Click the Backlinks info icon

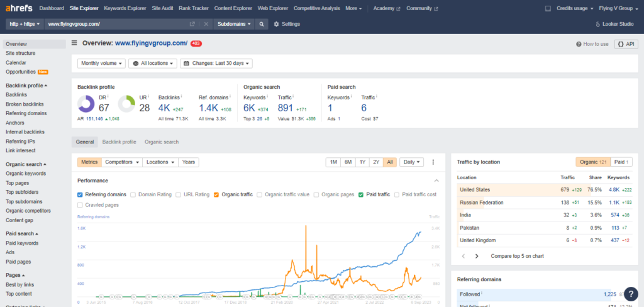(182, 97)
